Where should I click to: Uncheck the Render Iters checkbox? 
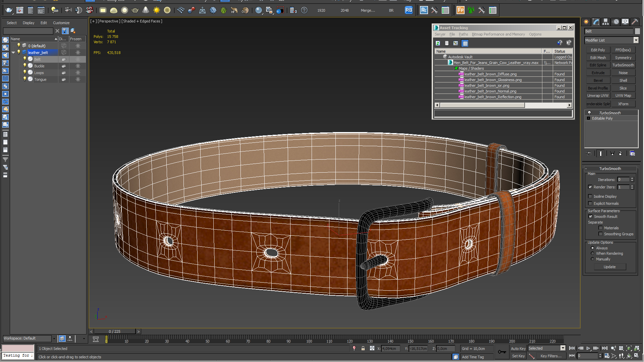coord(590,187)
